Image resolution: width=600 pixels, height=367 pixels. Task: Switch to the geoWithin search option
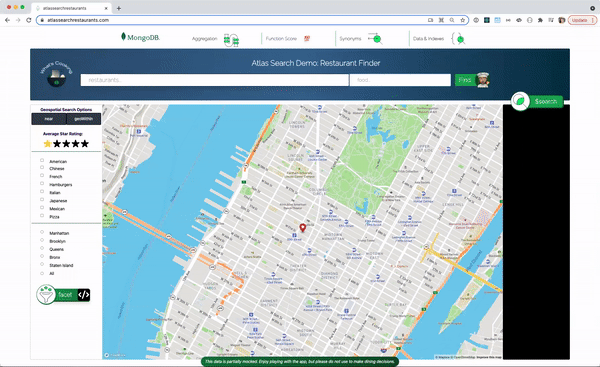click(83, 119)
